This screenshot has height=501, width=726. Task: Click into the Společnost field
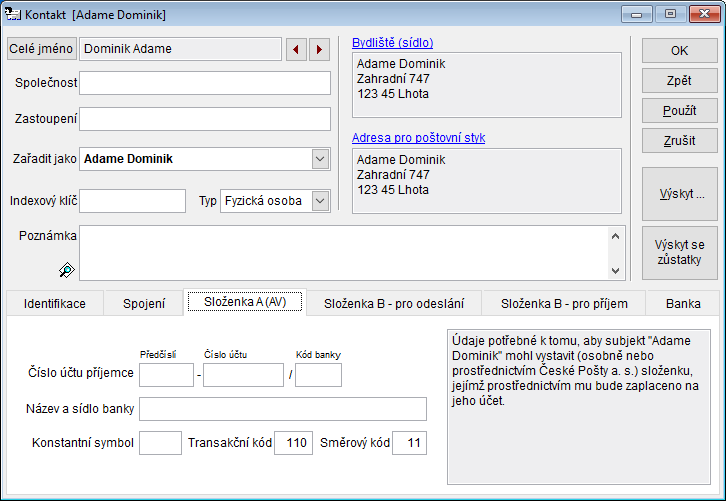205,82
